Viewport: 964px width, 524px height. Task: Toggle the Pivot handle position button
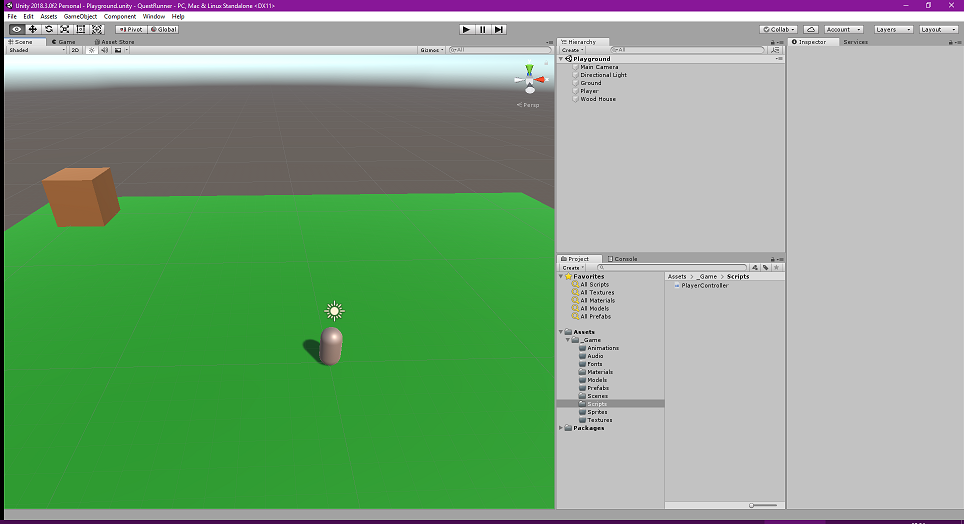pos(130,29)
